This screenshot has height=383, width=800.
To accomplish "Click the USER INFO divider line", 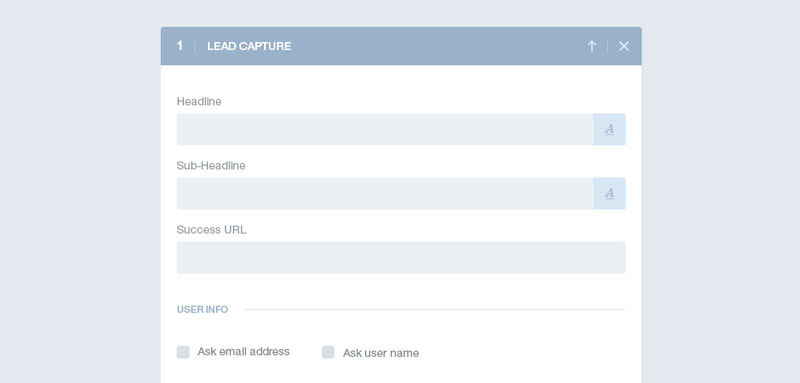I will coord(435,310).
